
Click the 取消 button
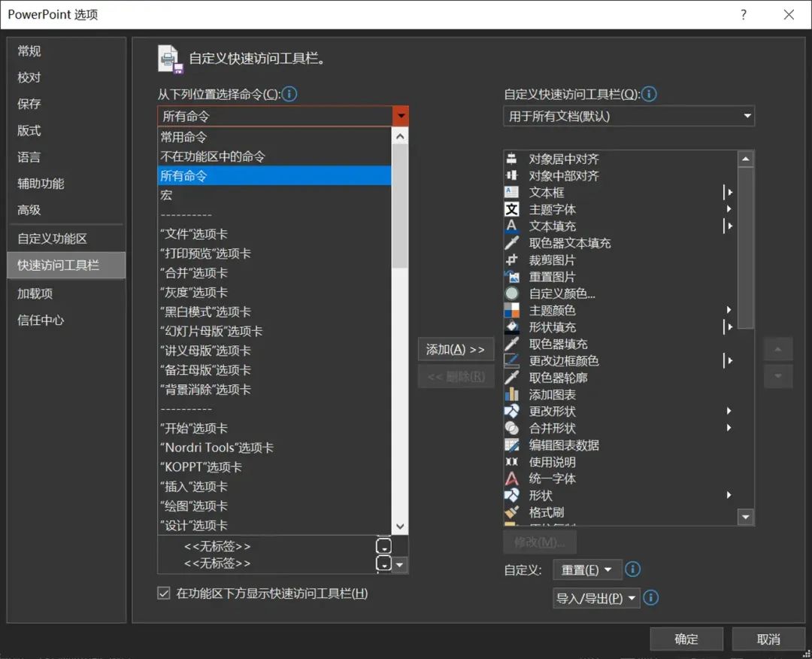[x=768, y=639]
